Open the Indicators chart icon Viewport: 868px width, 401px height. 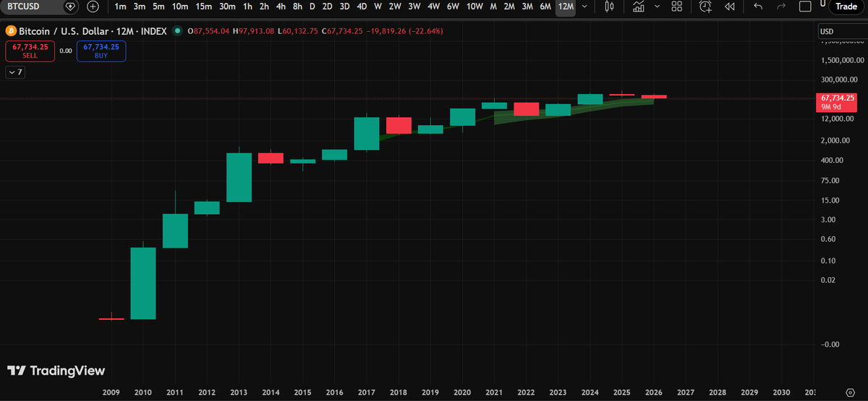638,7
